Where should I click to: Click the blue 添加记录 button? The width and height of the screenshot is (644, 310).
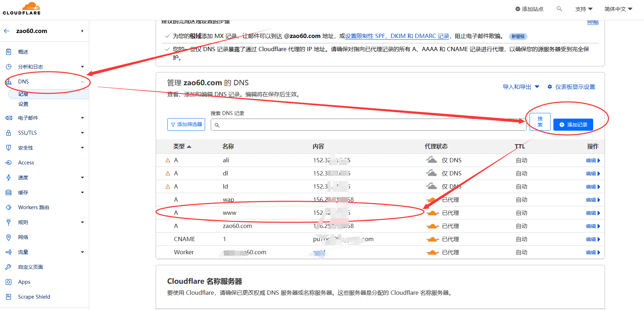point(573,125)
